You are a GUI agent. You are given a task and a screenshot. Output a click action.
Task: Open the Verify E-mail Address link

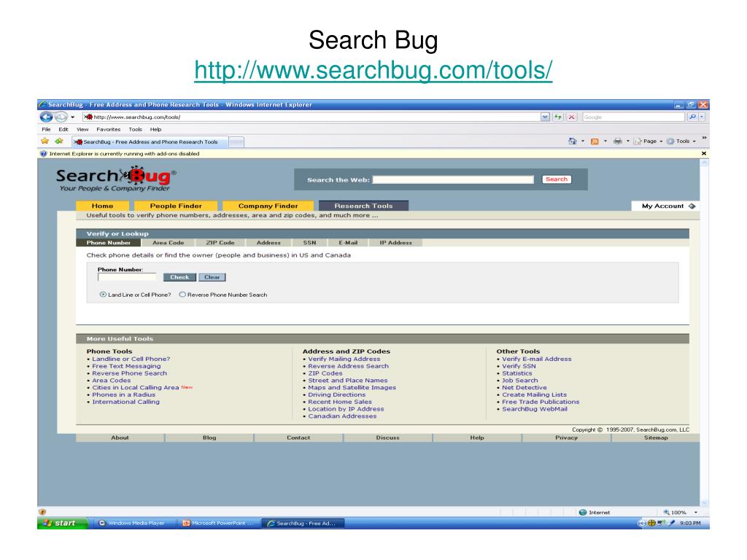point(536,359)
